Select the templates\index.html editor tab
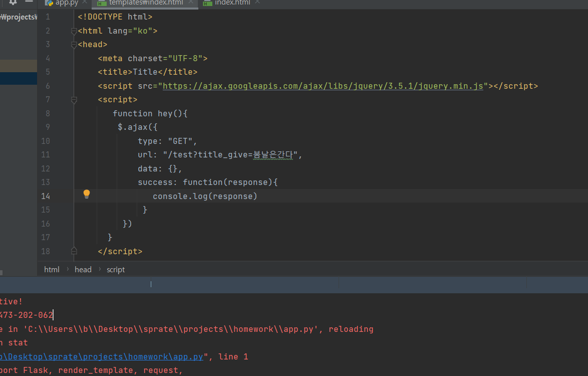Screen dimensions: 588x376 (x=146, y=3)
